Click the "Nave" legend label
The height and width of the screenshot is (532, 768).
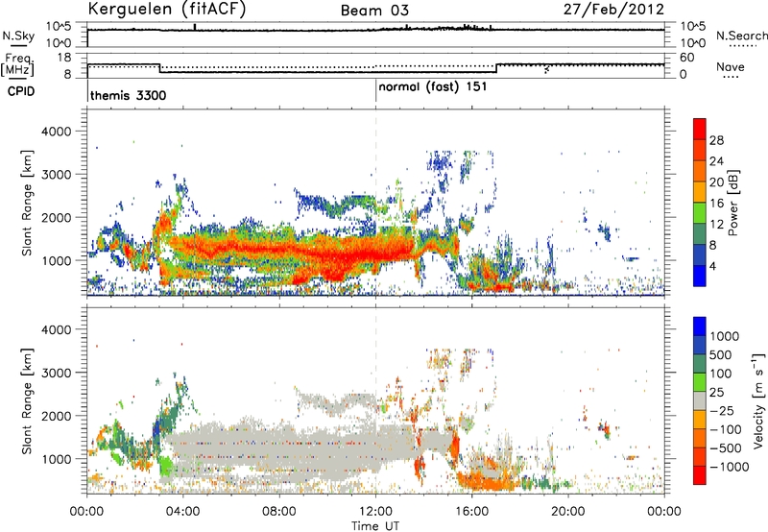coord(731,66)
